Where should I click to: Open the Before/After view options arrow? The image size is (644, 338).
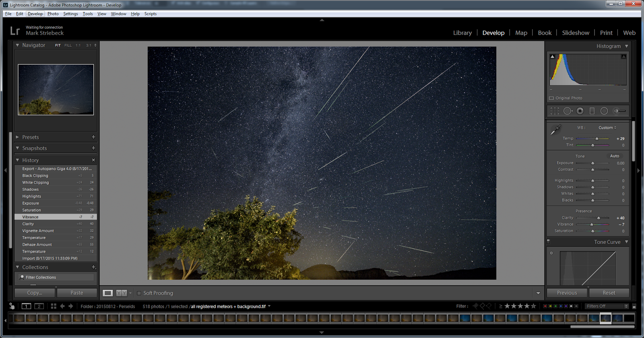[130, 293]
